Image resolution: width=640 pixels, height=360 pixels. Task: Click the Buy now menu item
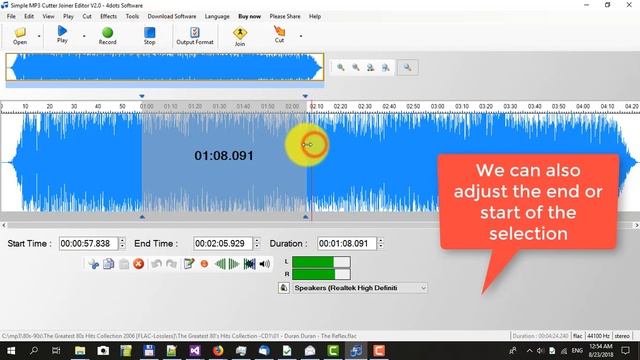pyautogui.click(x=249, y=16)
